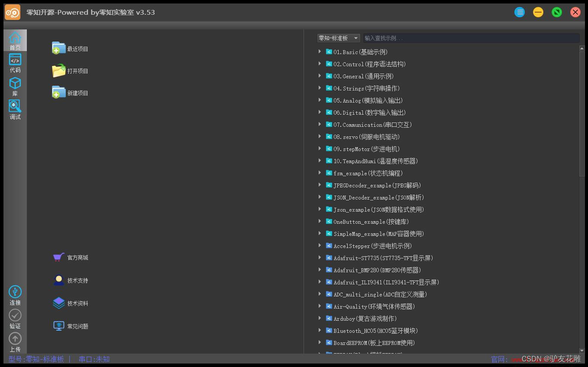
Task: Click folder icon of Bluetooth_HC05 example
Action: (x=329, y=330)
